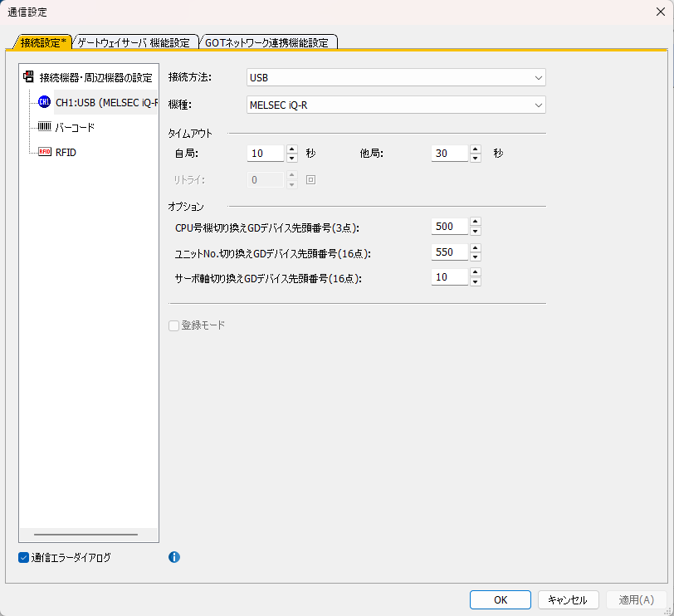Click the connected devices root icon

click(x=29, y=77)
